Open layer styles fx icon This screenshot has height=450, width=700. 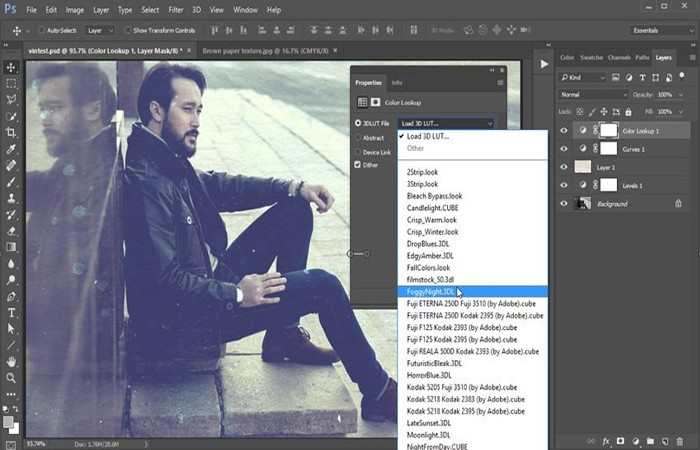[x=606, y=441]
